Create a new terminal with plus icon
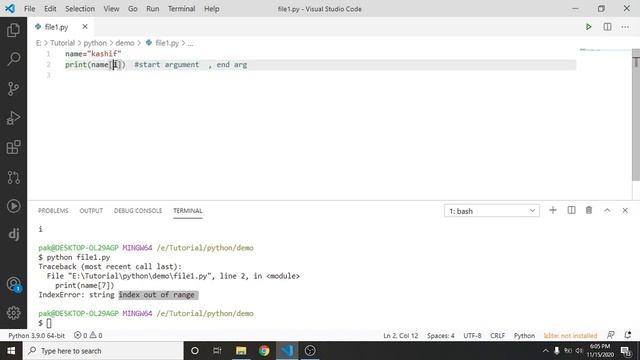Viewport: 640px width, 360px height. click(x=553, y=210)
